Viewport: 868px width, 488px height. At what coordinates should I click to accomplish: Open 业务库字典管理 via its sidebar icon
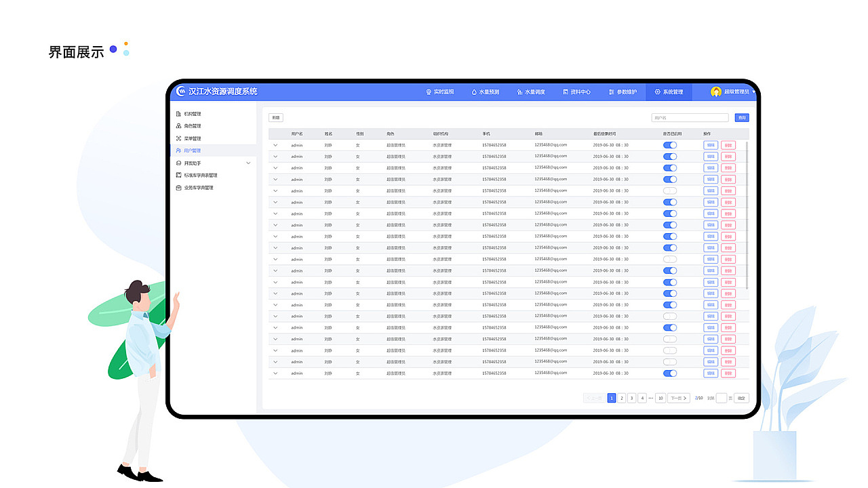tap(178, 188)
